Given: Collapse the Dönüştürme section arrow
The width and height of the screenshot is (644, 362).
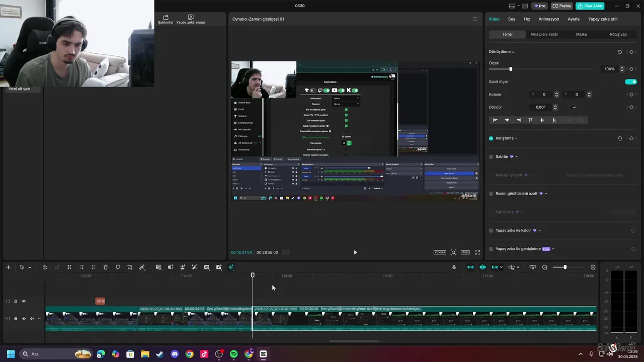Looking at the screenshot, I should pyautogui.click(x=513, y=52).
